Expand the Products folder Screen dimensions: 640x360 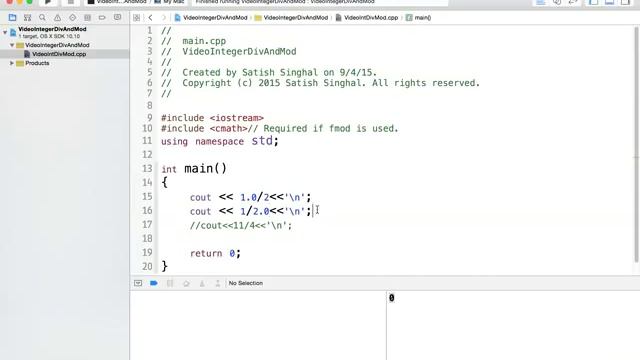12,63
